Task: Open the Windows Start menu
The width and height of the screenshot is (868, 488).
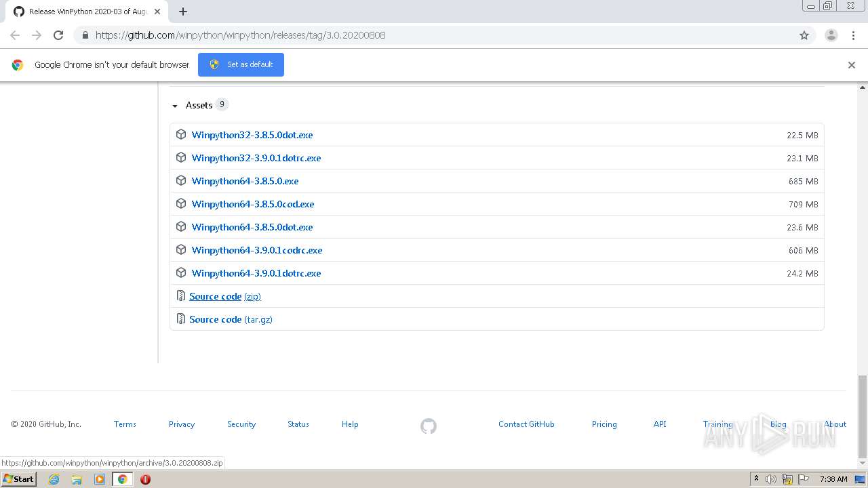Action: pos(18,479)
